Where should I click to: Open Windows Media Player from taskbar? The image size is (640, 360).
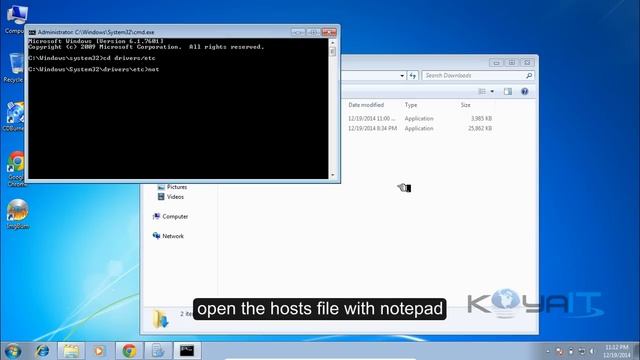coord(99,351)
